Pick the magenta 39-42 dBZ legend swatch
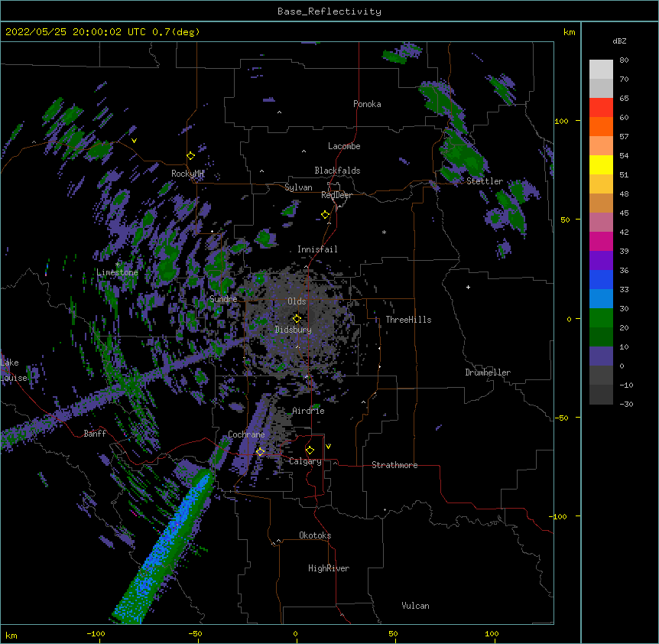The height and width of the screenshot is (644, 659). pos(601,241)
